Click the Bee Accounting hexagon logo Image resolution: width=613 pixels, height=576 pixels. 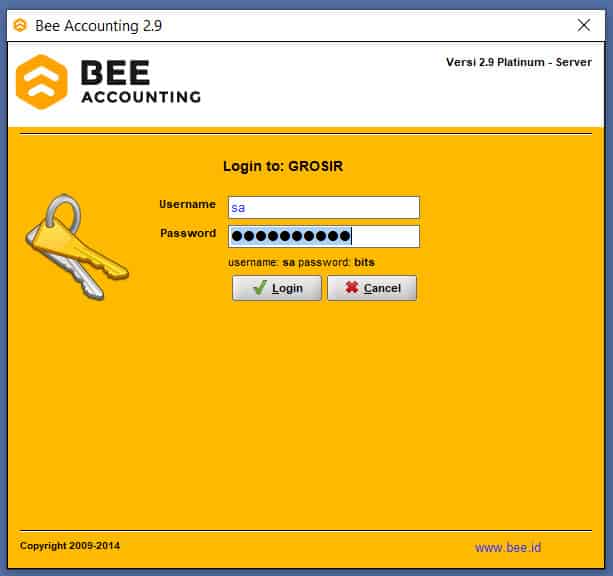click(42, 82)
